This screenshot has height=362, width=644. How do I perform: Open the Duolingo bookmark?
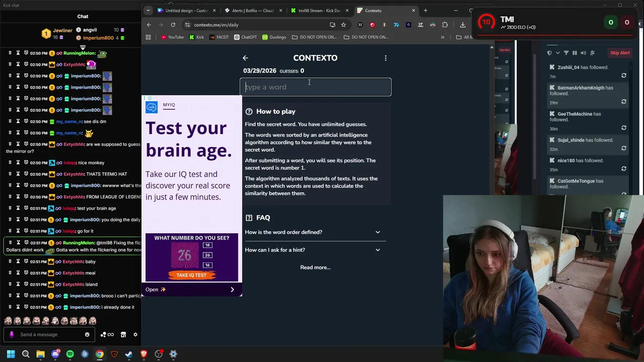click(x=274, y=37)
